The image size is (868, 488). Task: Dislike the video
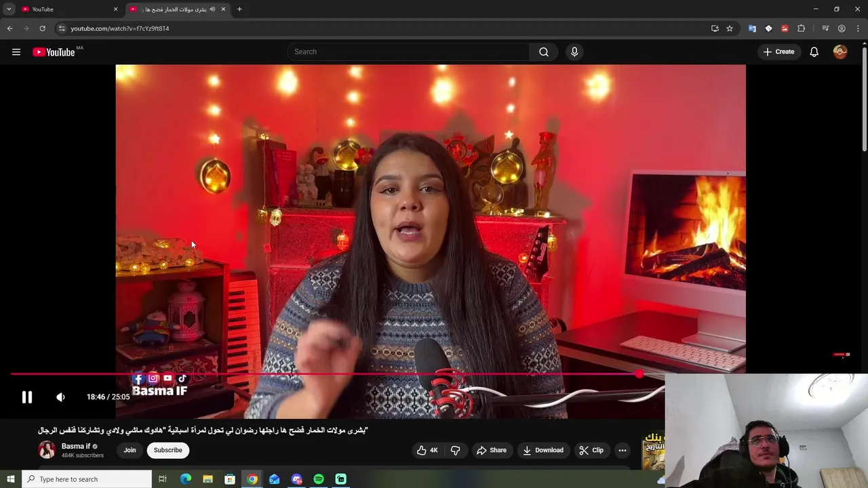456,450
